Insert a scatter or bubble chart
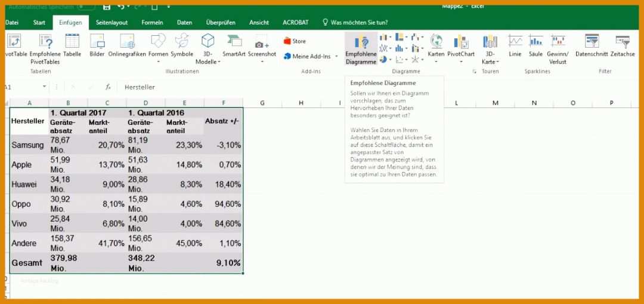The image size is (644, 304). click(401, 60)
